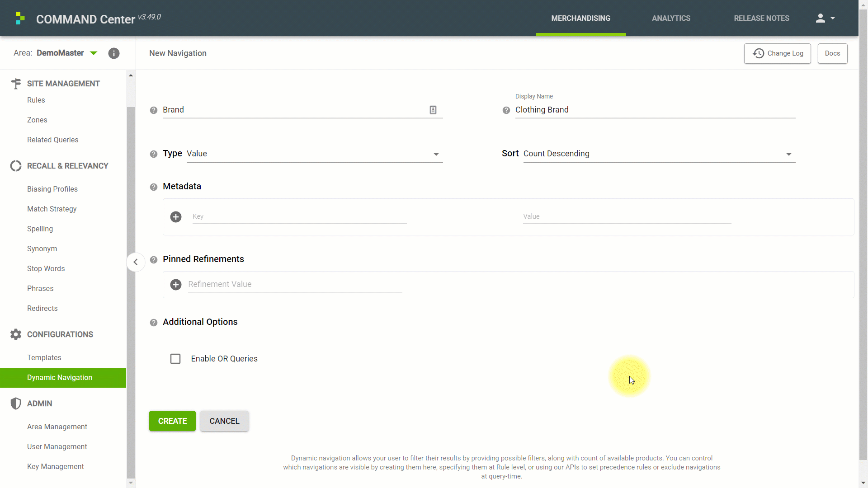
Task: Click the help icon next to Additional Options
Action: coord(154,323)
